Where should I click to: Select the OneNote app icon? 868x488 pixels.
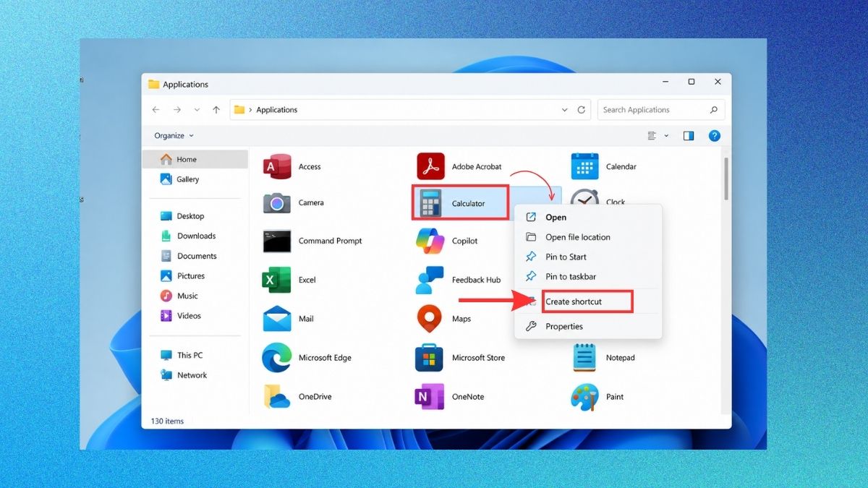[430, 397]
